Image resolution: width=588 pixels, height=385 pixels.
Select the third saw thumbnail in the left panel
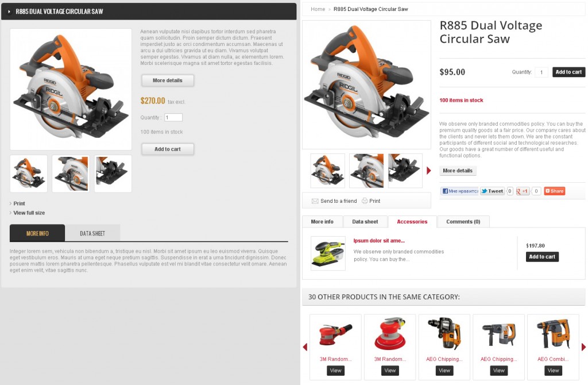click(113, 174)
